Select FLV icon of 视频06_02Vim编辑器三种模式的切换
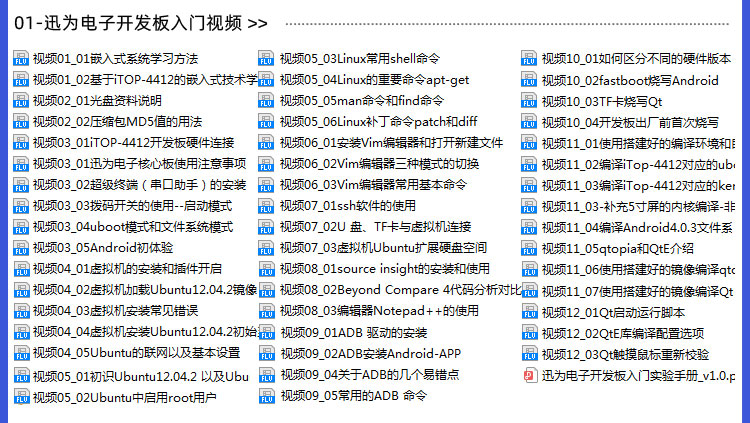Viewport: 750px width, 423px height. (x=266, y=164)
